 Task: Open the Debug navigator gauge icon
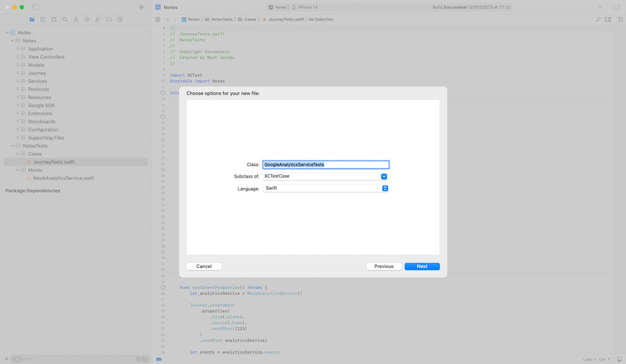[97, 19]
